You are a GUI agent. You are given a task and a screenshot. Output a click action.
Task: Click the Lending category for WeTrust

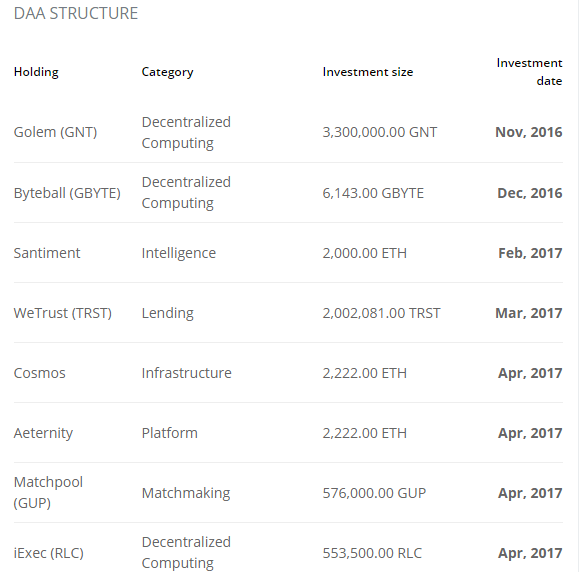[x=167, y=313]
